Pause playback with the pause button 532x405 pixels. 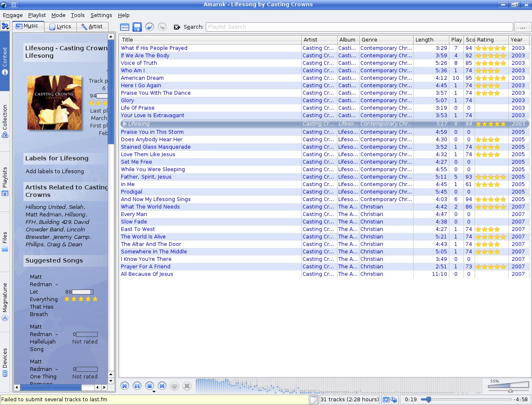tap(137, 386)
